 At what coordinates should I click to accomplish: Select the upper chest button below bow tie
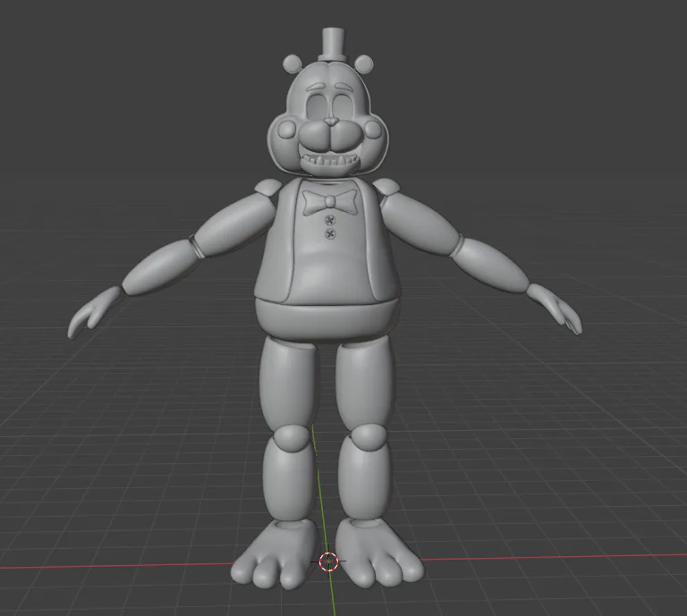pyautogui.click(x=329, y=220)
